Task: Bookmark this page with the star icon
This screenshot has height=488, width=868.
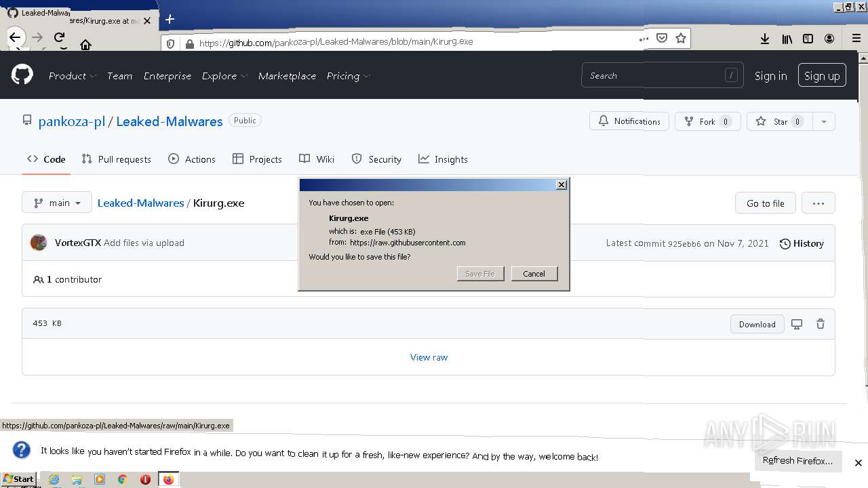Action: [681, 39]
